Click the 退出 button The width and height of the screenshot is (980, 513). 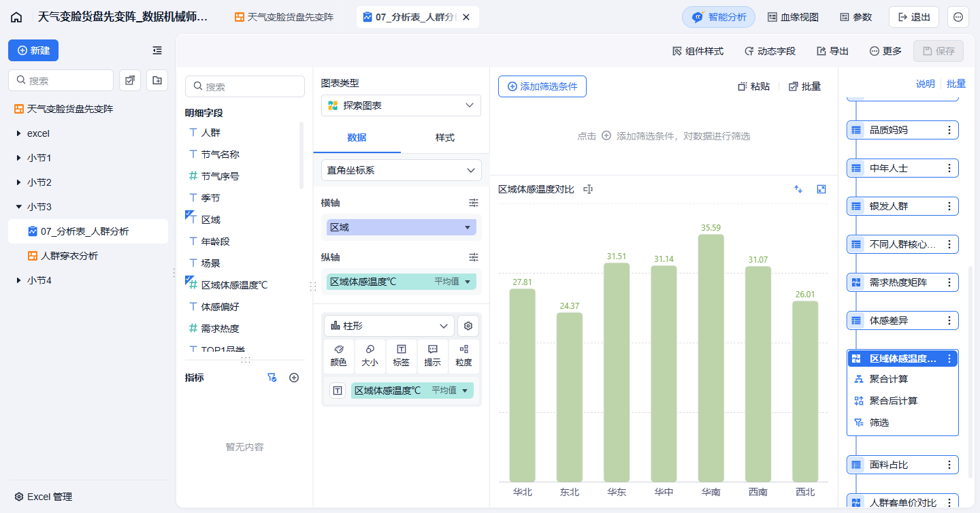click(x=914, y=17)
